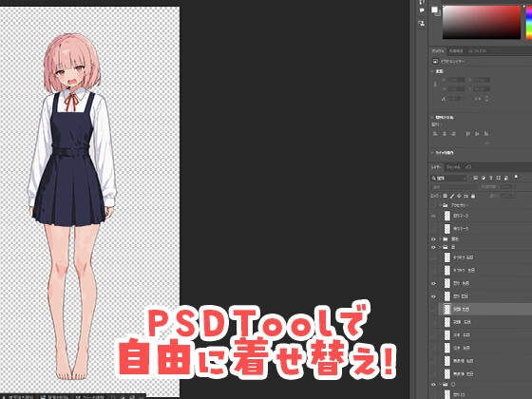
Task: Click the W width input field
Action: point(456,80)
